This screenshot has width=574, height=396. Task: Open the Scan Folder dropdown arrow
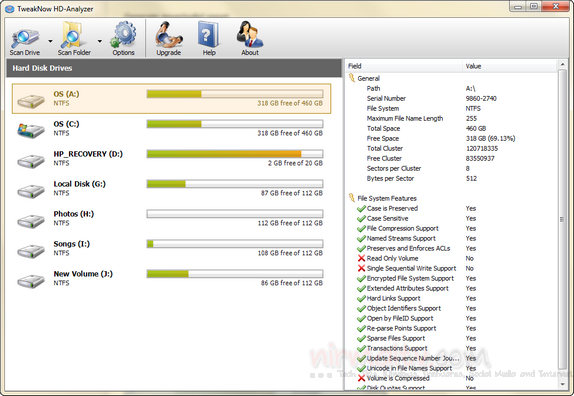100,41
